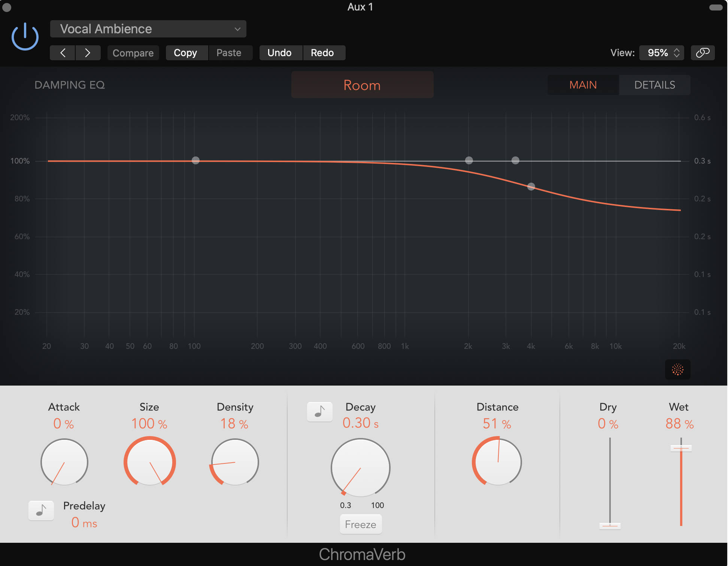Click the Wet 88 % value

tap(680, 424)
